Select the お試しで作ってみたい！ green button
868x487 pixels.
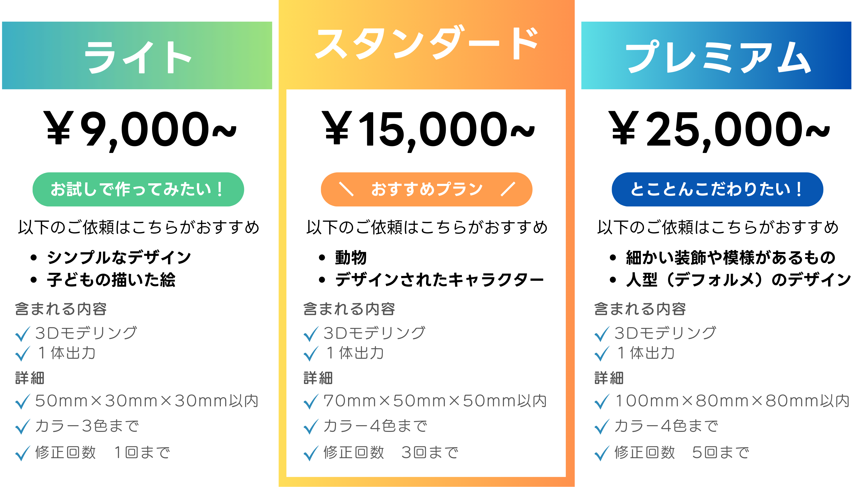[138, 189]
